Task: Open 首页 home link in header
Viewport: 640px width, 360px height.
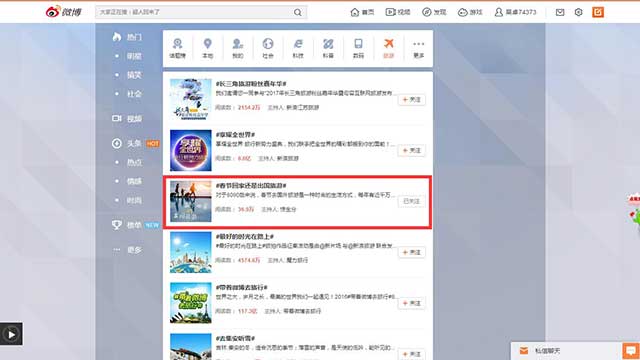Action: tap(362, 12)
